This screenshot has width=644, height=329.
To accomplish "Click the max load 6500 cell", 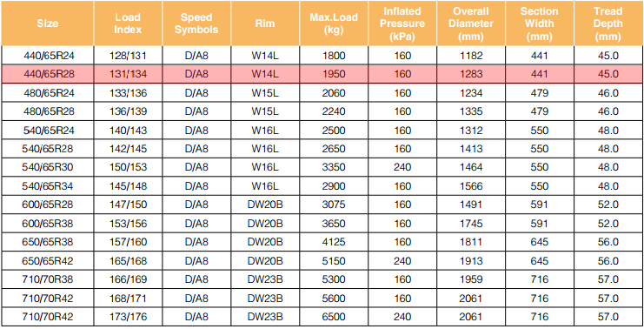I will (334, 317).
